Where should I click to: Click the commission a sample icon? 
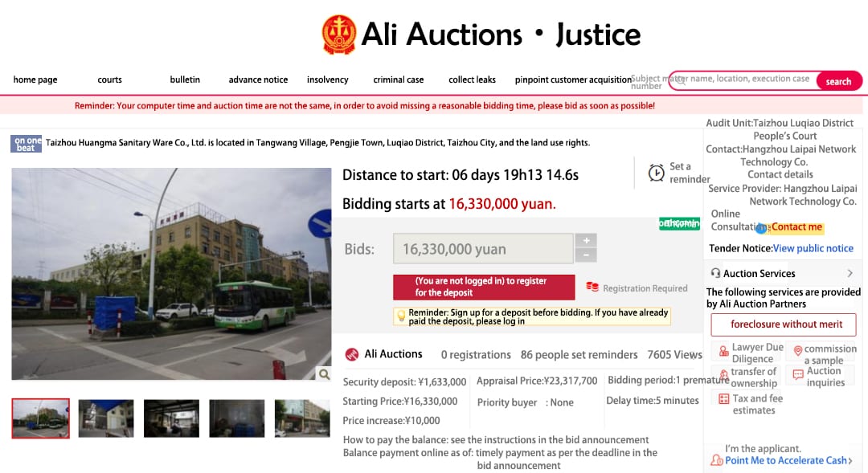point(798,351)
